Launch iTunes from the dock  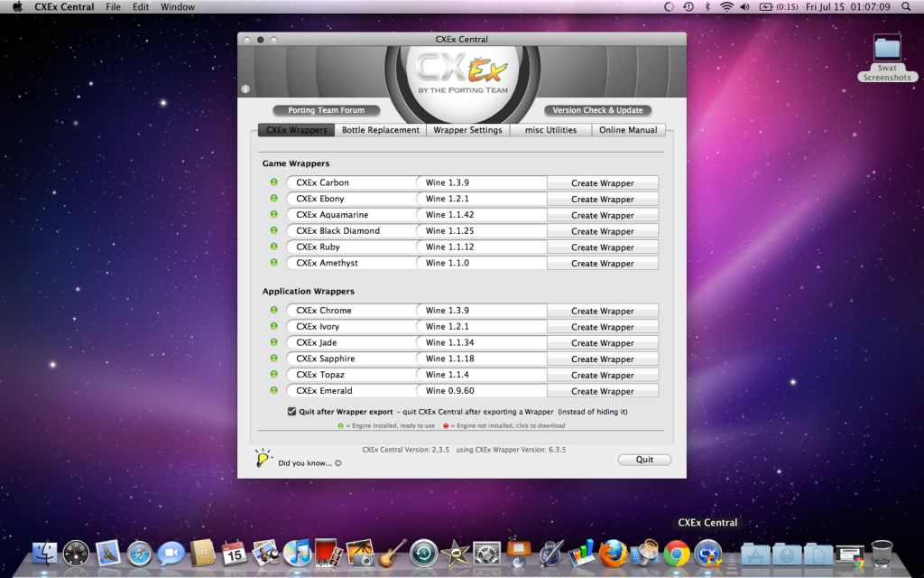(x=298, y=554)
